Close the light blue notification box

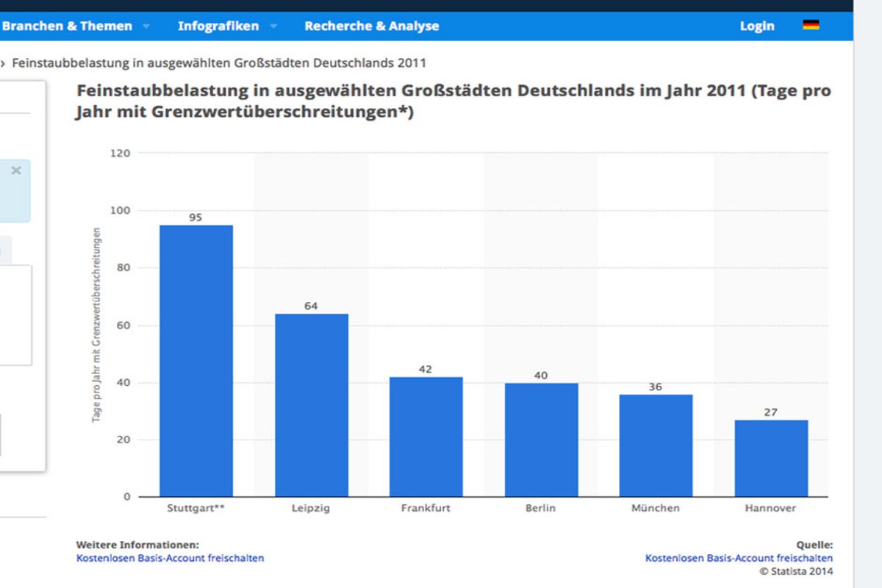(16, 171)
